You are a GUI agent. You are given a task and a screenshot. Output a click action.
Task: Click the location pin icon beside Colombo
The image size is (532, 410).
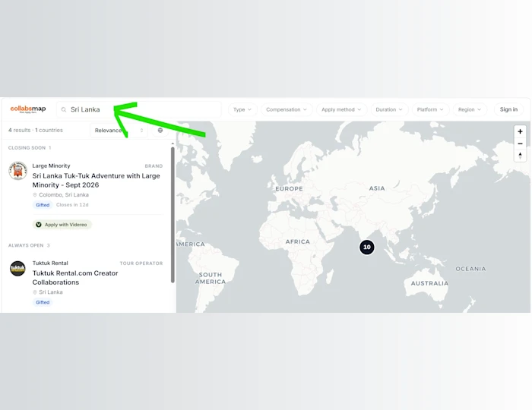pyautogui.click(x=35, y=195)
